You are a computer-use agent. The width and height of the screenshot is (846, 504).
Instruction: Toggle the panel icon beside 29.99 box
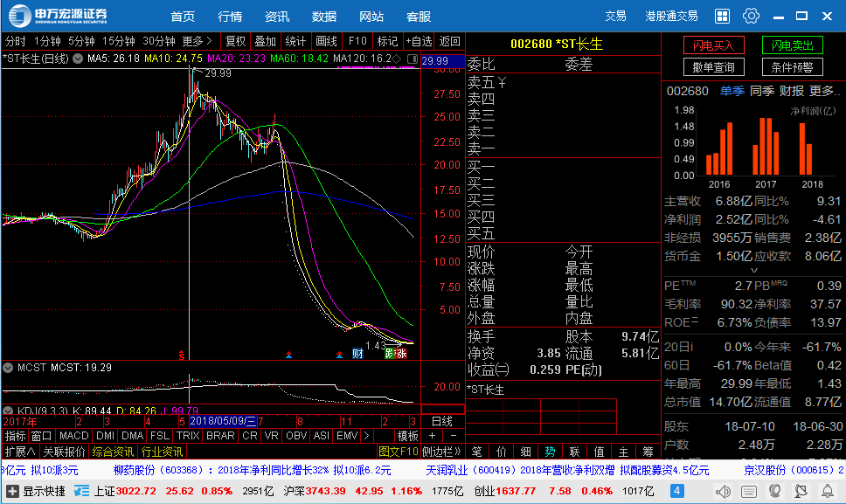413,59
